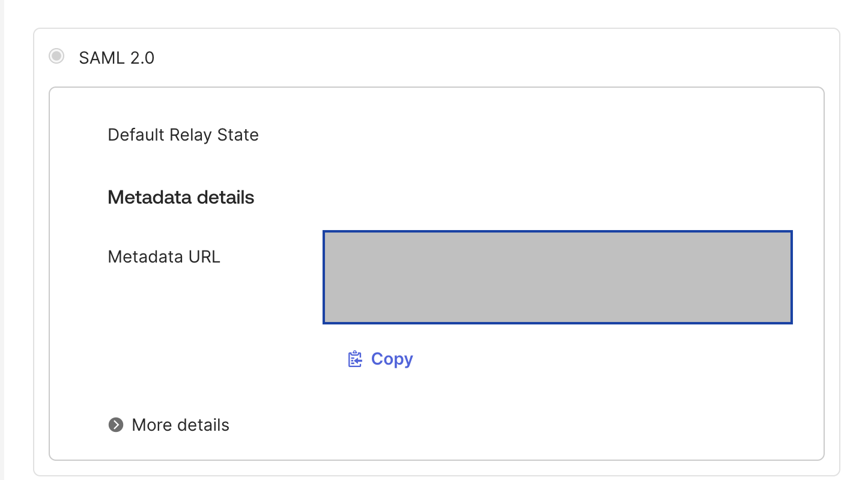Focus the Metadata URL text box
The width and height of the screenshot is (868, 480).
pyautogui.click(x=557, y=277)
